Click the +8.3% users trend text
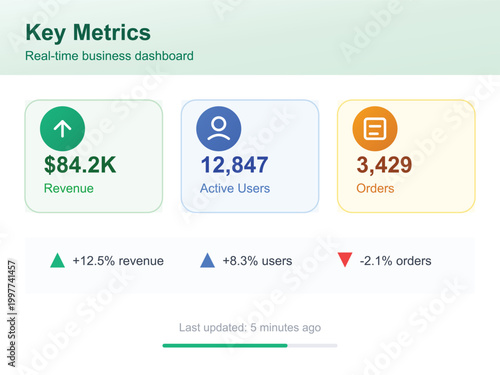 pos(257,261)
